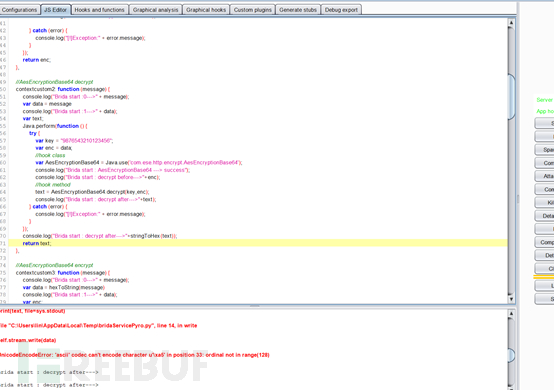Click the editor scrollbar down arrow

(511, 299)
